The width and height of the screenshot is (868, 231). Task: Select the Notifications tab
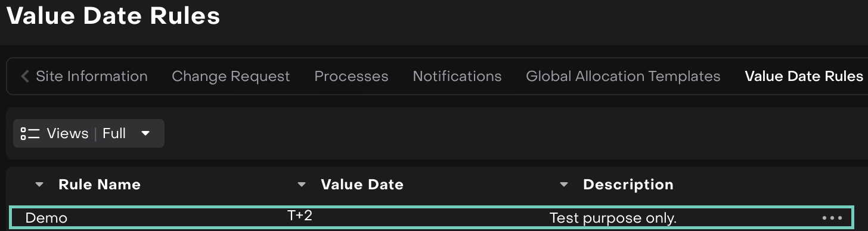[x=457, y=76]
